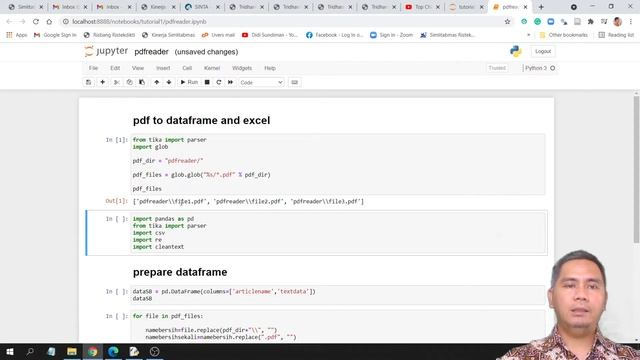Viewport: 640px width, 360px height.
Task: Expand hidden bookmarks chevron
Action: click(529, 35)
